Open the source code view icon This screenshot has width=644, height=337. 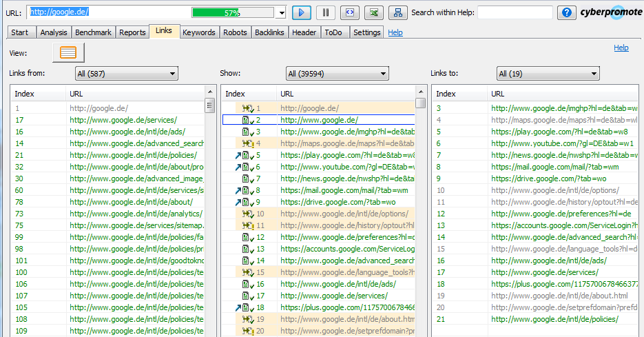pyautogui.click(x=350, y=12)
